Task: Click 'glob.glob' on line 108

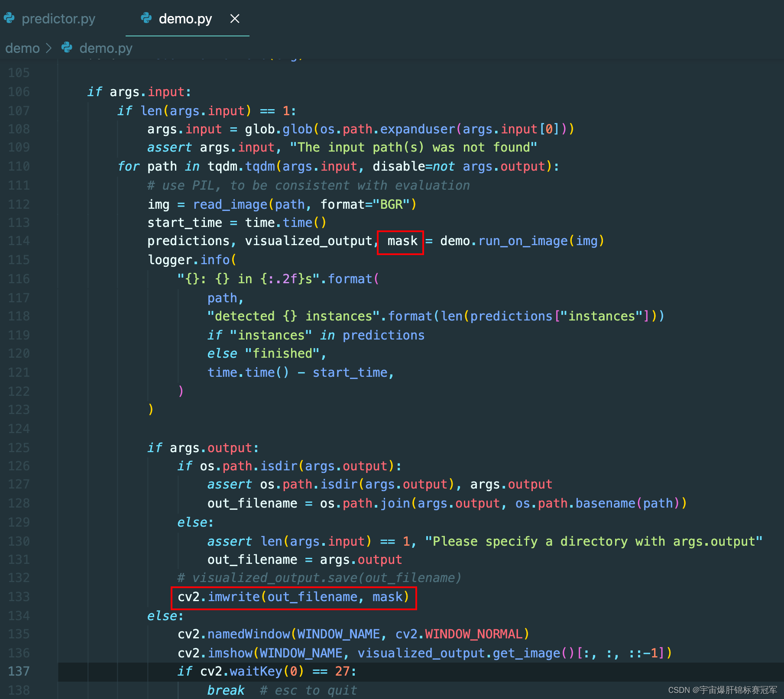Action: 279,129
